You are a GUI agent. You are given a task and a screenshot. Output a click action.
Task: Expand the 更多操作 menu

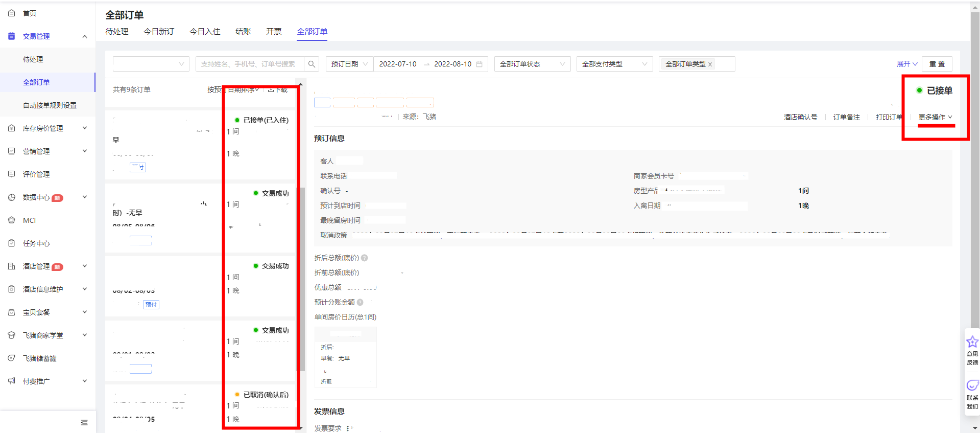pos(935,117)
